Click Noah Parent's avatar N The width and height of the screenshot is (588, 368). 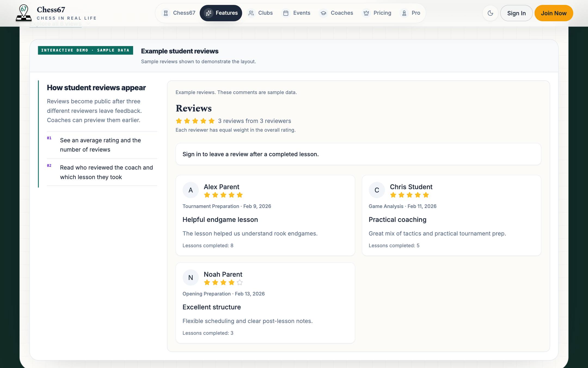pos(191,277)
